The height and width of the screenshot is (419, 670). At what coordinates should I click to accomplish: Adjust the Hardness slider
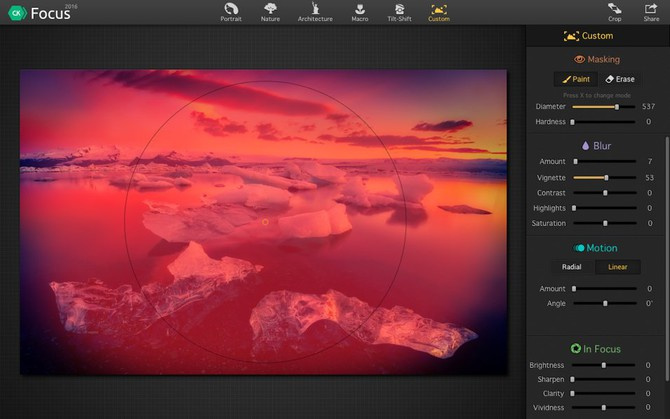click(604, 122)
